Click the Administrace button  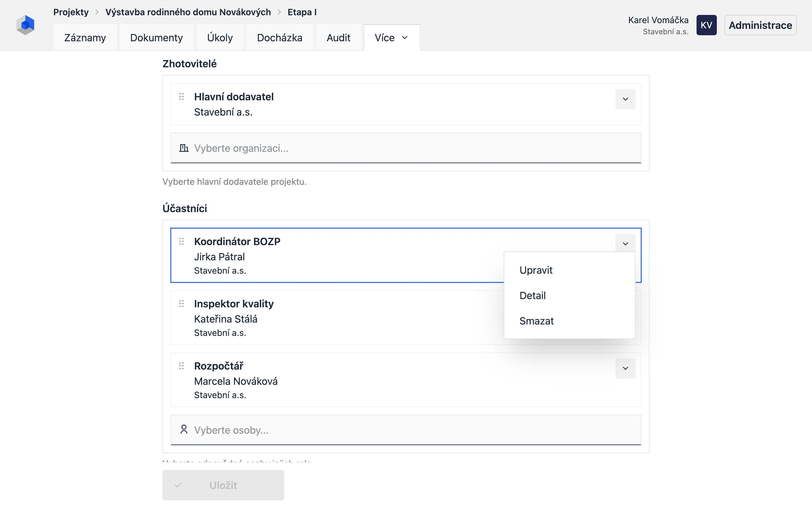coord(760,25)
